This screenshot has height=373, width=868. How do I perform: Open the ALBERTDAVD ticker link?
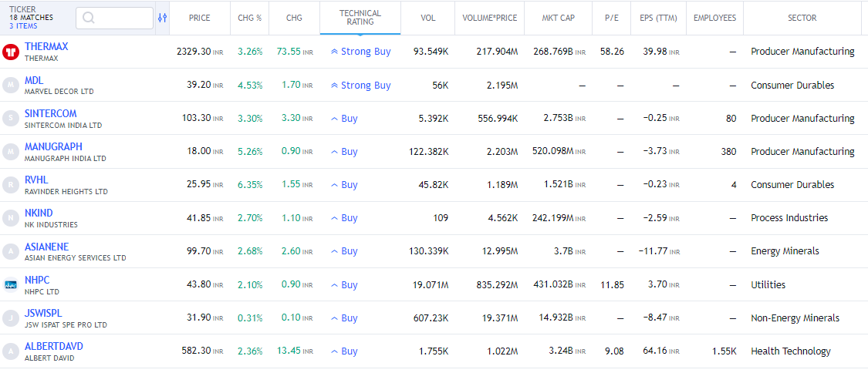click(54, 347)
